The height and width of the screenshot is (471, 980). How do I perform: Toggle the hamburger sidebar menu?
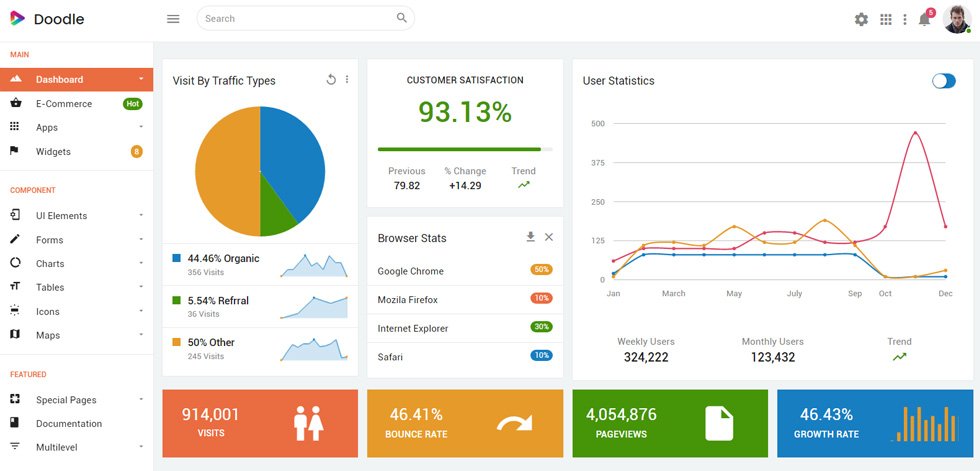173,19
